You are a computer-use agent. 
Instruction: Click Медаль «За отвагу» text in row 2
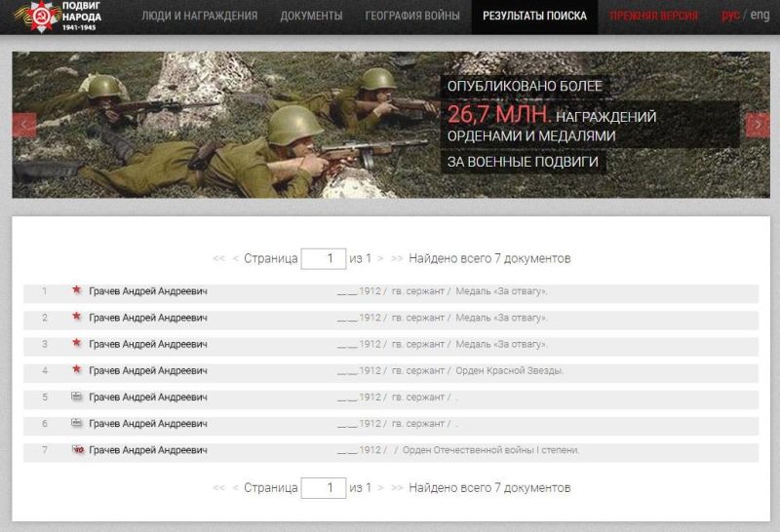pos(501,318)
